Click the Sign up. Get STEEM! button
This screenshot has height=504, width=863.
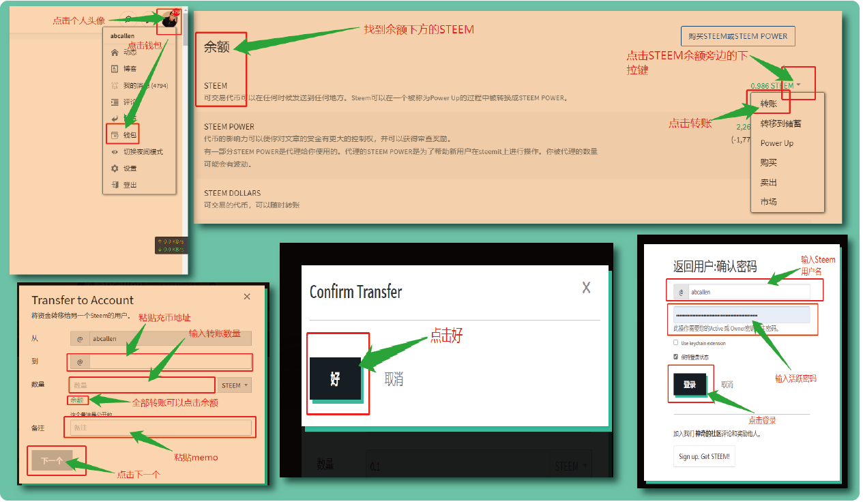click(704, 456)
